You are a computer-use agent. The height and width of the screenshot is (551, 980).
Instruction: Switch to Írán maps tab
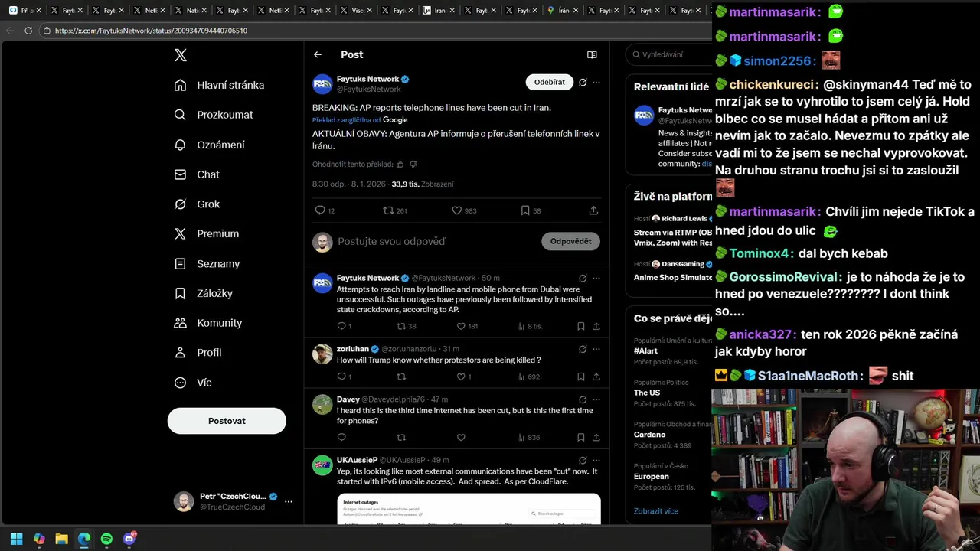click(562, 11)
